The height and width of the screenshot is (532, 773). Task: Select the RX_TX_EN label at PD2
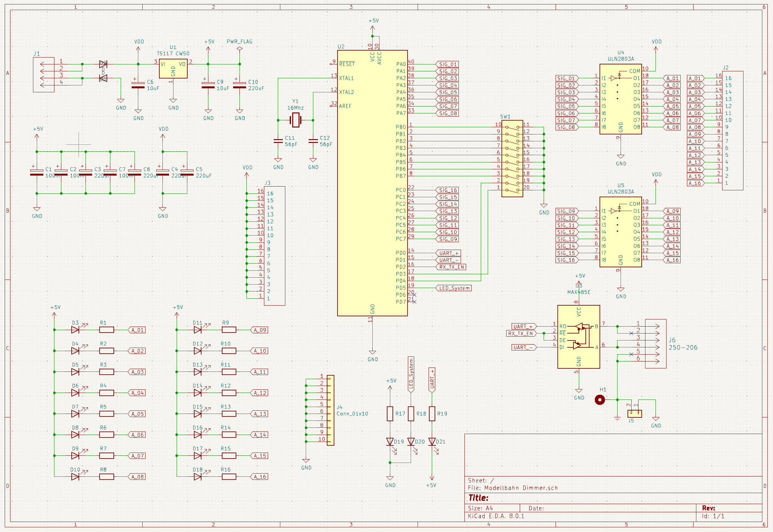tap(451, 267)
